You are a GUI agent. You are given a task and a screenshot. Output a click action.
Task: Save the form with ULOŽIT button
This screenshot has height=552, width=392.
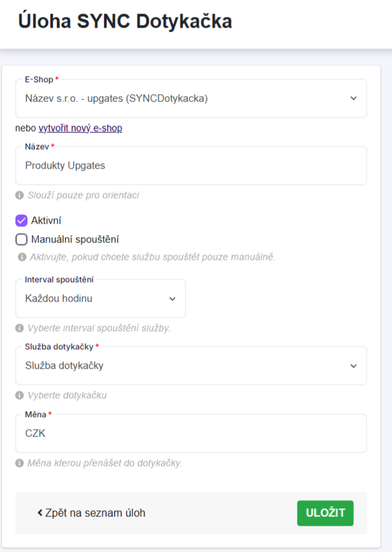point(325,513)
